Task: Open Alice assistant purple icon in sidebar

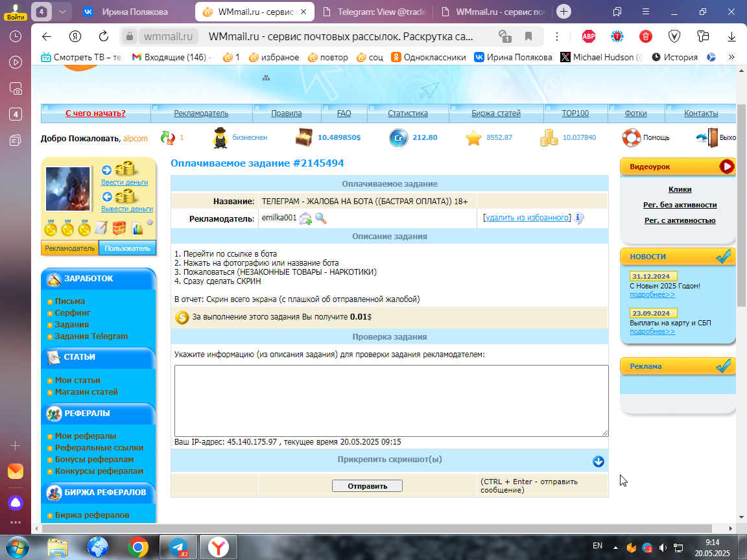Action: pyautogui.click(x=16, y=502)
